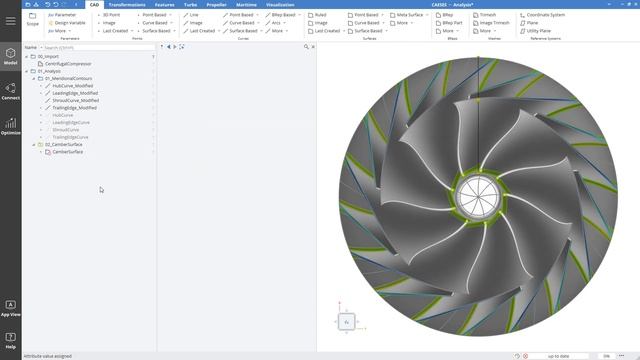Create a Design Variable

point(67,23)
